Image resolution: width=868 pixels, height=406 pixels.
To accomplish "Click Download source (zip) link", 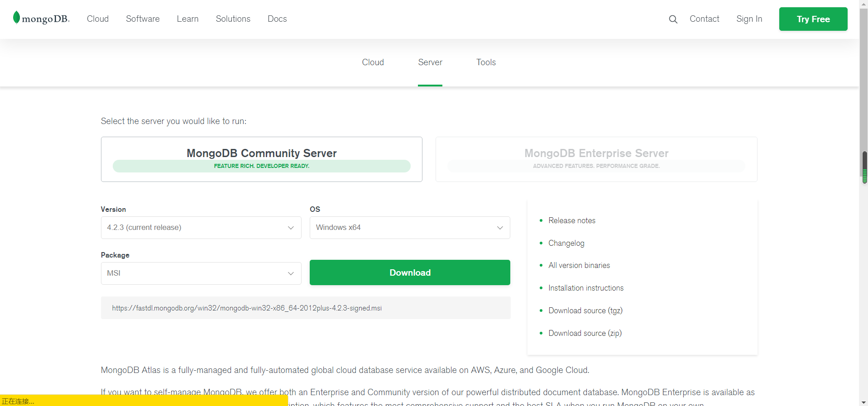I will point(585,333).
